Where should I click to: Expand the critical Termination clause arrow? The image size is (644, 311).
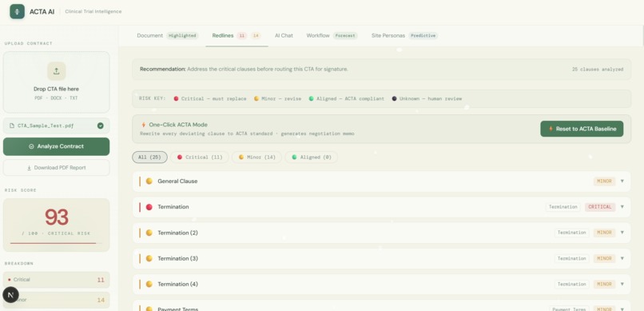(x=622, y=207)
